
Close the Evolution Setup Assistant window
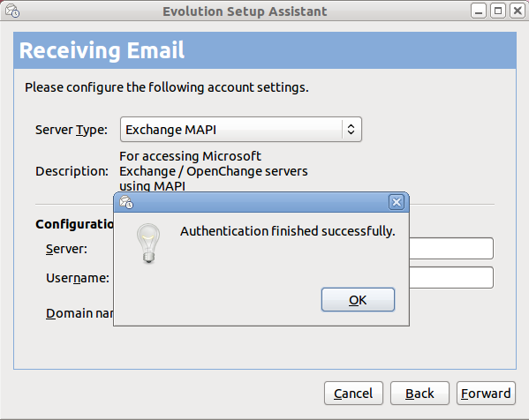point(518,11)
